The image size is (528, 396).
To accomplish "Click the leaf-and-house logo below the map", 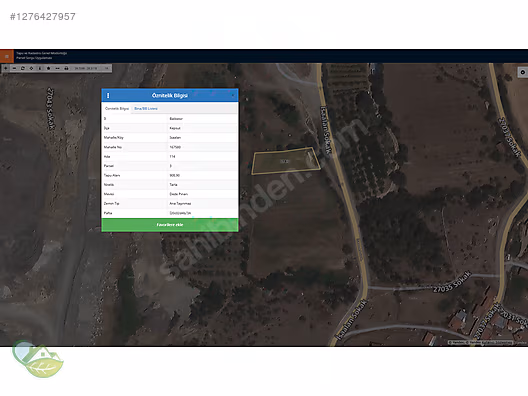I will tap(37, 359).
